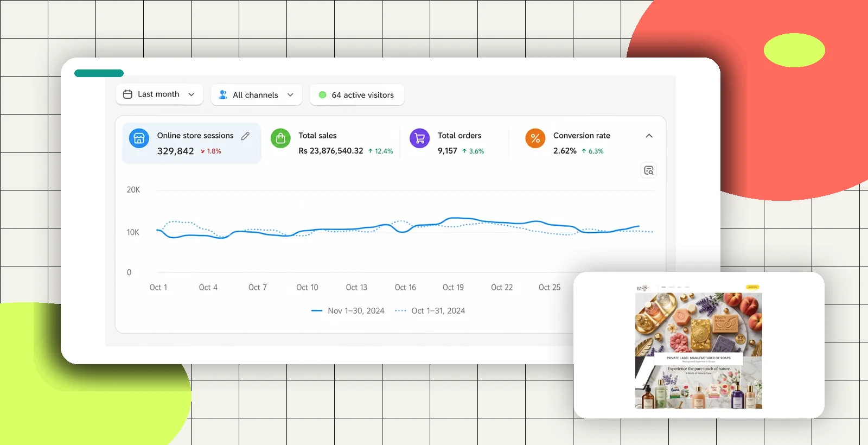Edit the Online store sessions metric via pencil

pos(246,136)
